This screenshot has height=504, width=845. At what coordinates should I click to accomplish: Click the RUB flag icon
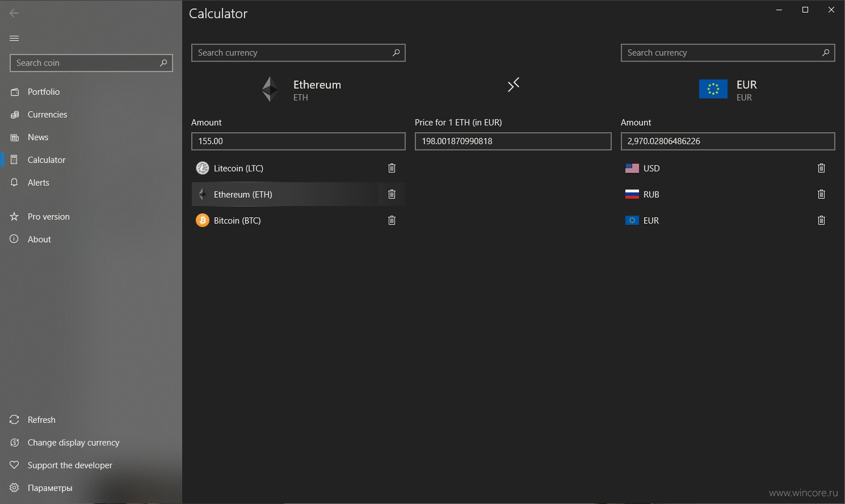coord(632,194)
